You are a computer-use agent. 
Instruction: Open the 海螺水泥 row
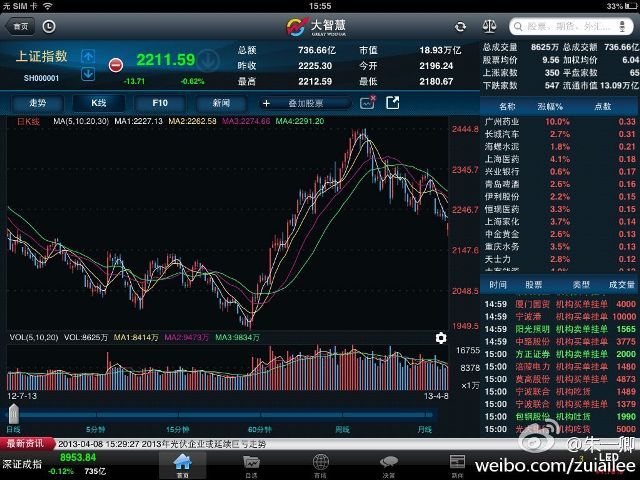coord(560,147)
